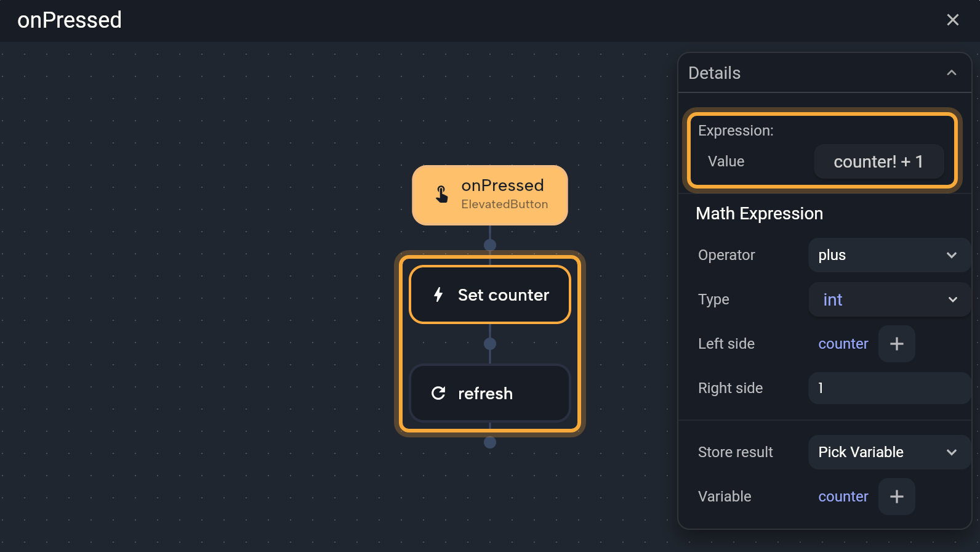The image size is (980, 552).
Task: Click the Store result label
Action: tap(735, 452)
